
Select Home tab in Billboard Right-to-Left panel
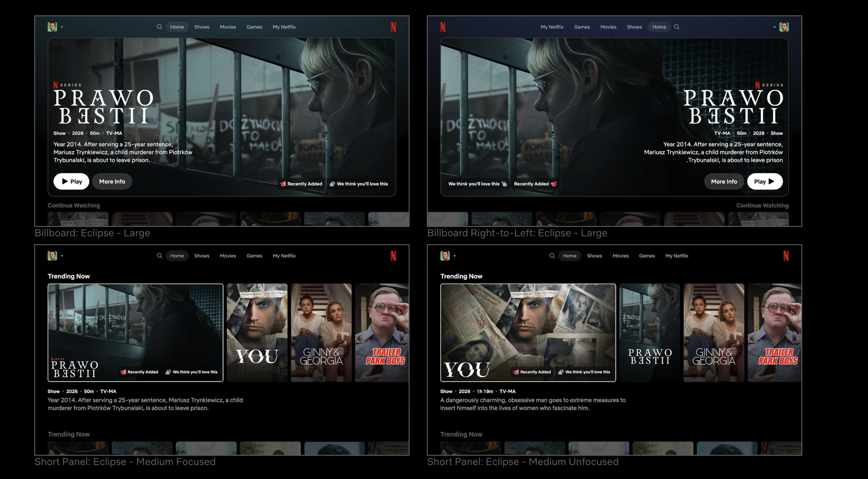coord(659,27)
